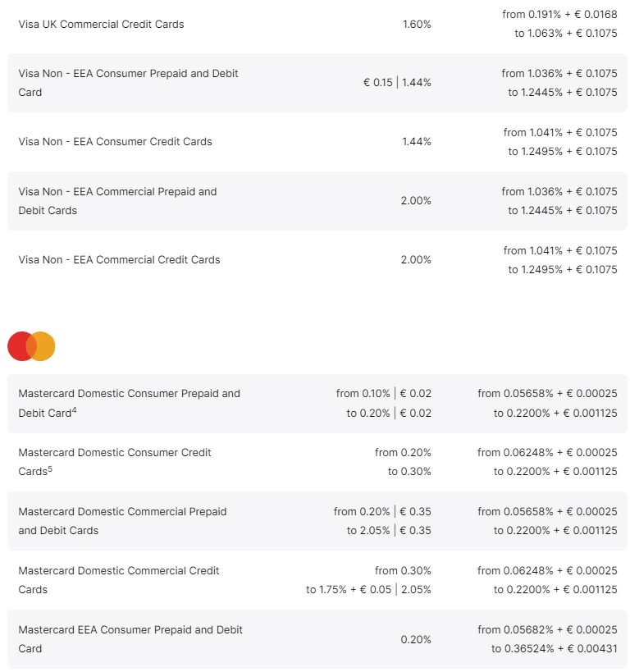Click 'to 1.75% + € 0.05 | 2.05%' value
Viewport: 630px width, 672px height.
click(x=368, y=589)
